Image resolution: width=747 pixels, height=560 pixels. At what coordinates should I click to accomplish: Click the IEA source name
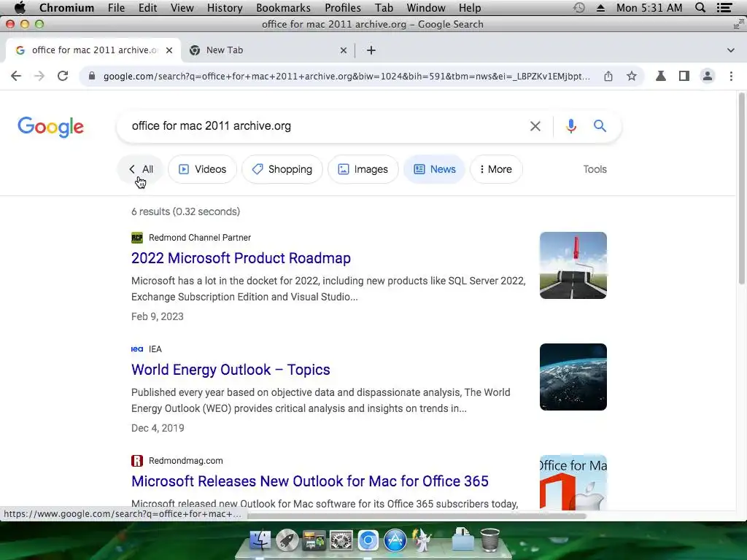coord(155,349)
